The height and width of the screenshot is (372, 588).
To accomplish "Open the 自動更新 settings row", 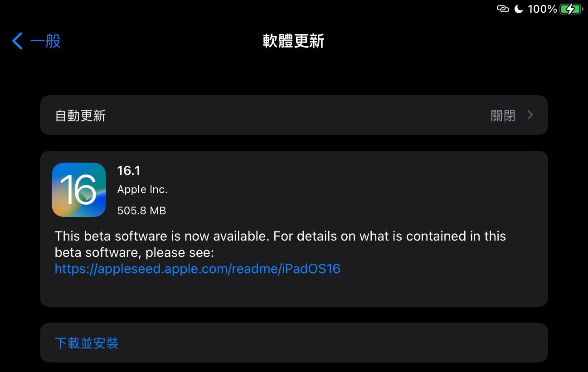I will [x=294, y=115].
